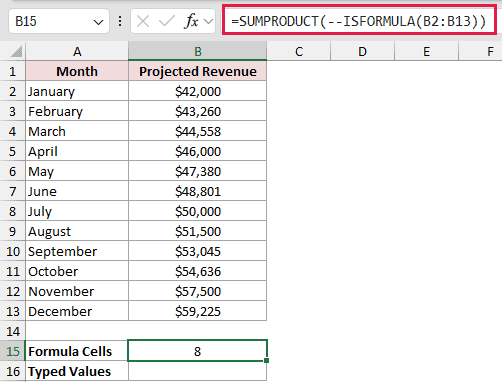Click the Typed Values label cell

77,371
